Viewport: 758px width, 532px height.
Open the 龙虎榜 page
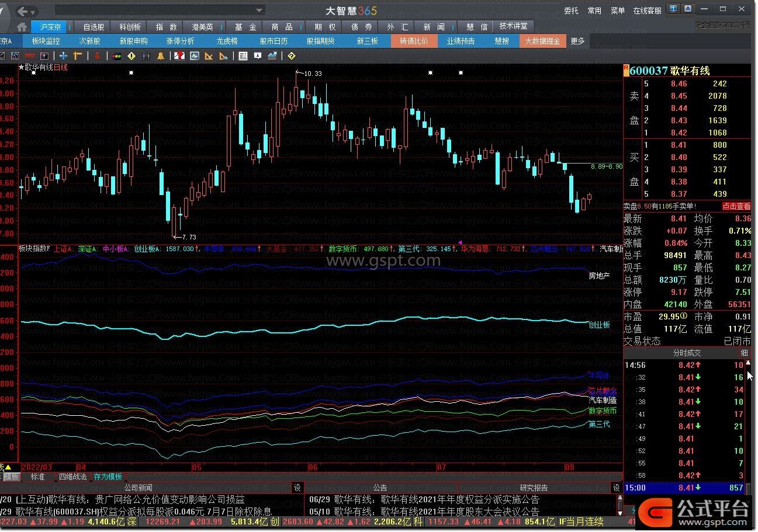pyautogui.click(x=227, y=41)
